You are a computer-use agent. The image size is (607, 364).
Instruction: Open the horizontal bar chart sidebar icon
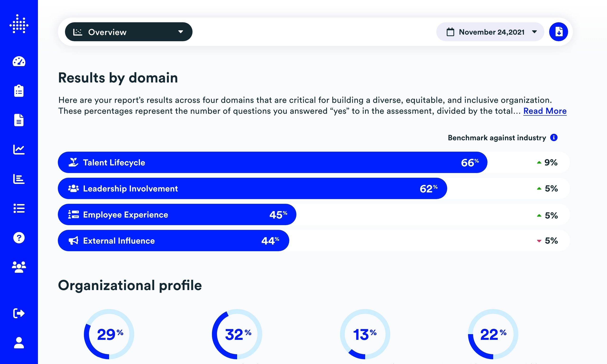[x=19, y=179]
